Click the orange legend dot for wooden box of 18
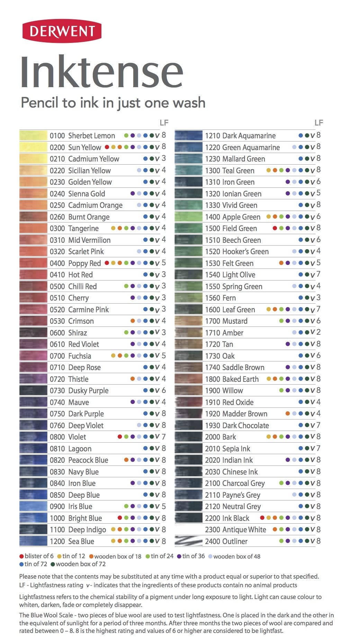The height and width of the screenshot is (644, 342). point(91,556)
